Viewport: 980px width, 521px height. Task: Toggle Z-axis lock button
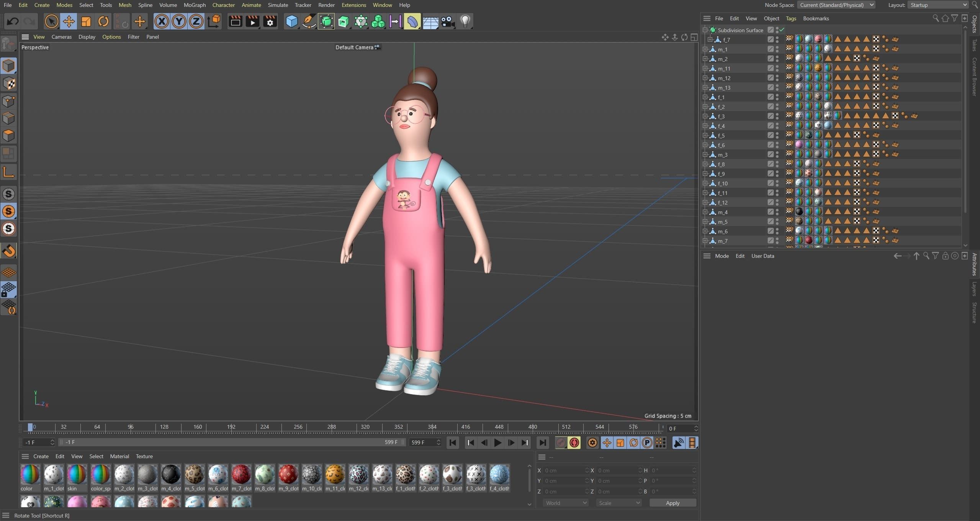(x=196, y=21)
